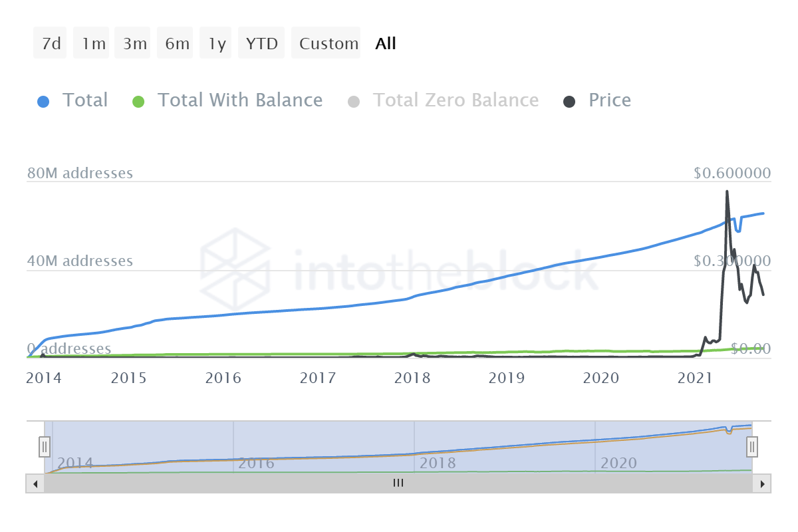Select the 7d time range
Image resolution: width=798 pixels, height=532 pixels.
coord(51,44)
